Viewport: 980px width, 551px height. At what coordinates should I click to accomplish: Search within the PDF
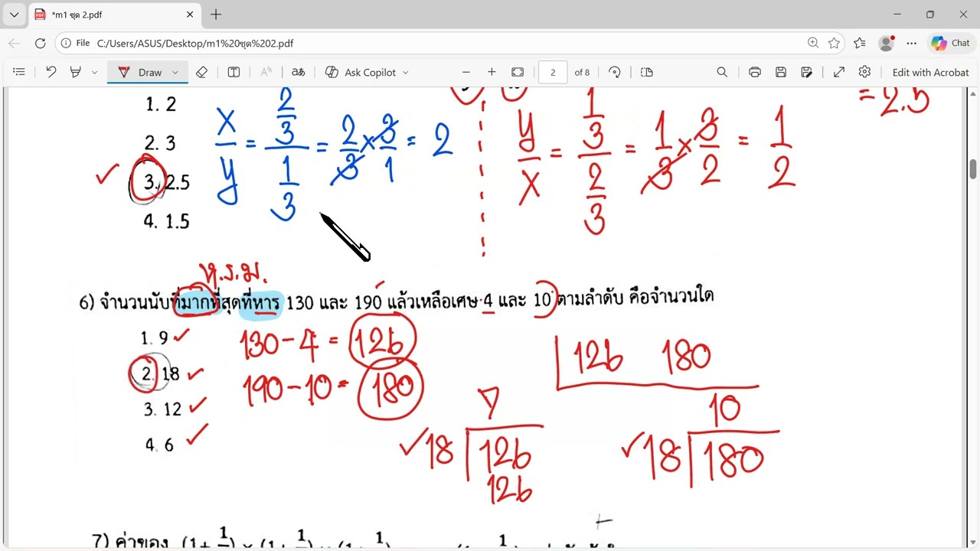point(722,72)
